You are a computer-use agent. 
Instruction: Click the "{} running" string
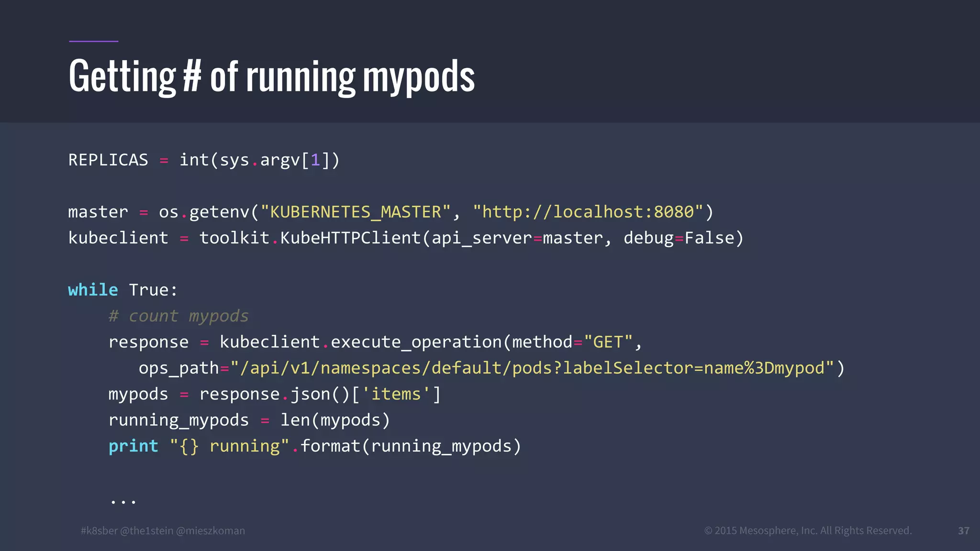230,446
